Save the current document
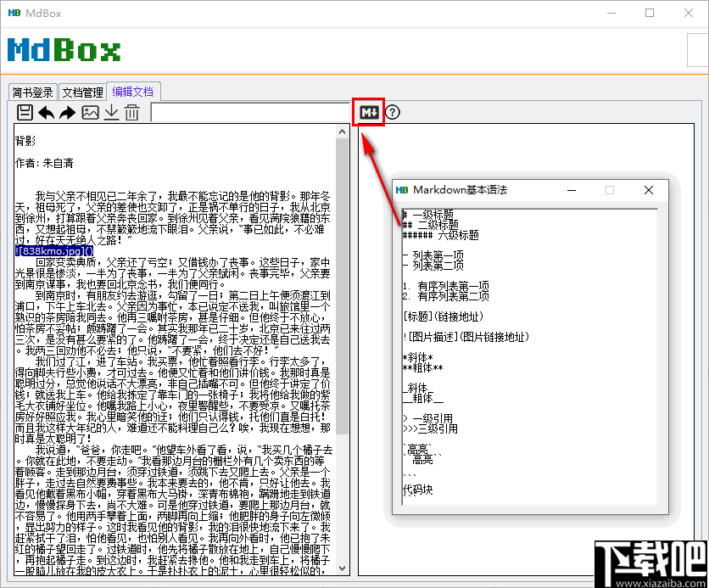 (x=25, y=111)
